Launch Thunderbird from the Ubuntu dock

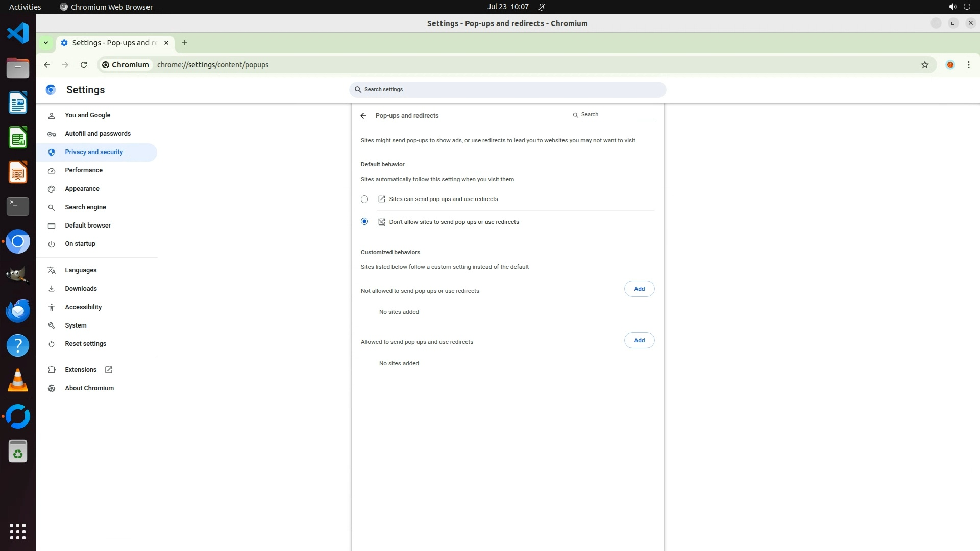18,311
